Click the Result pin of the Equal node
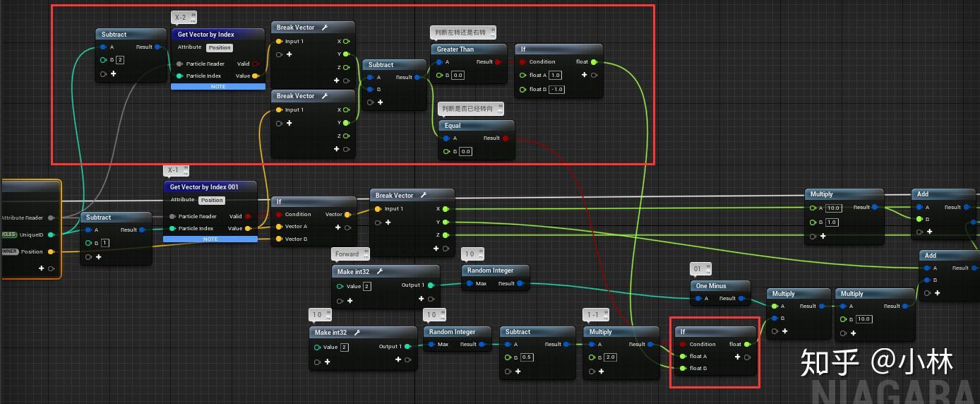The width and height of the screenshot is (980, 404). [506, 138]
